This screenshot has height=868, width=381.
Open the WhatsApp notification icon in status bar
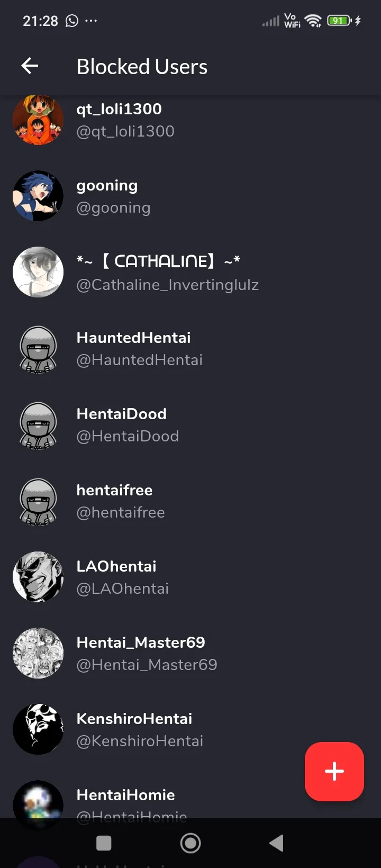coord(72,21)
